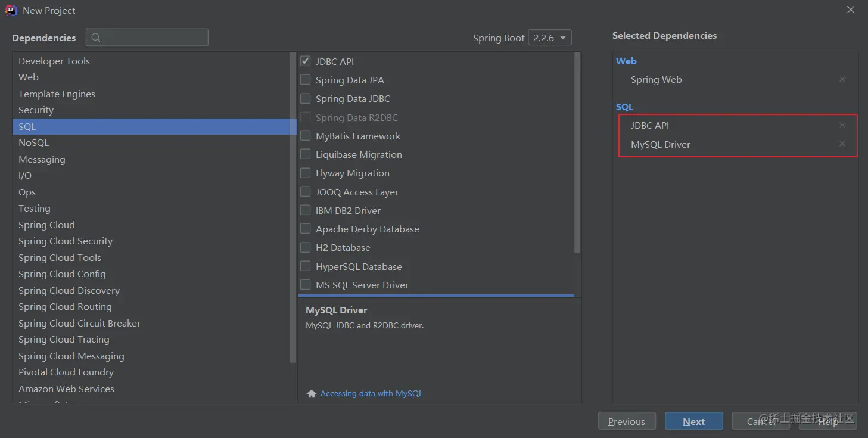
Task: Check the IBM DB2 Driver checkbox
Action: [306, 210]
